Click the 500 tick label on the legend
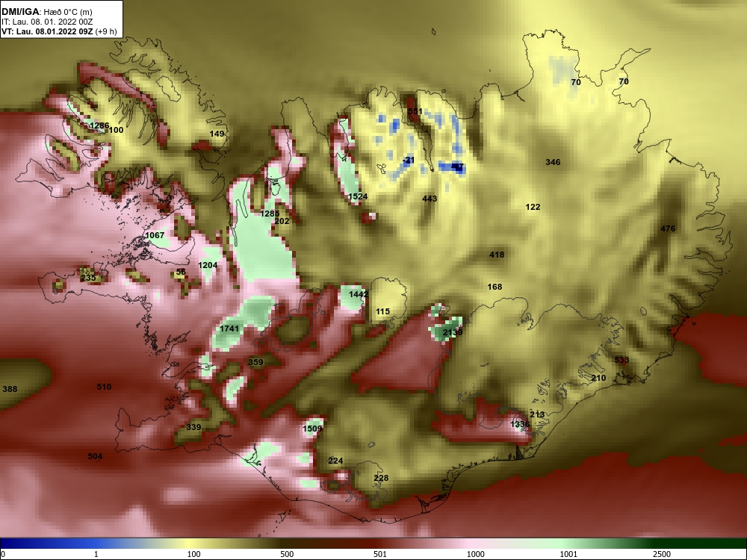This screenshot has width=747, height=560. click(287, 554)
